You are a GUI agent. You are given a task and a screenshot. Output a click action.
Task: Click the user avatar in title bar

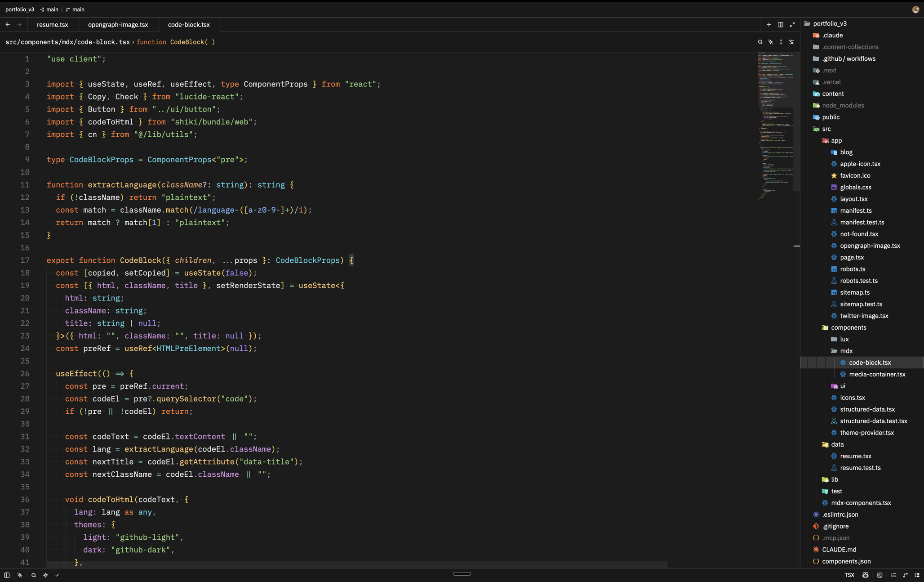pyautogui.click(x=915, y=9)
